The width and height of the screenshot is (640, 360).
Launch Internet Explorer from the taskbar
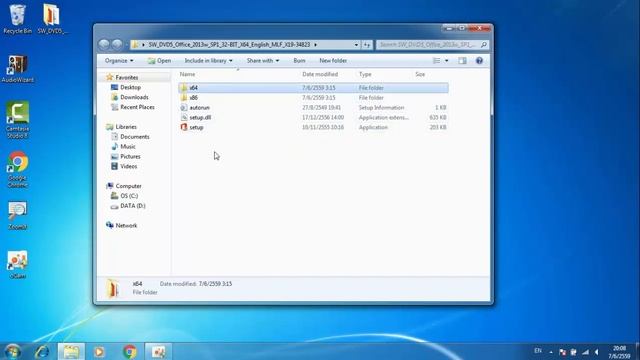[x=42, y=351]
